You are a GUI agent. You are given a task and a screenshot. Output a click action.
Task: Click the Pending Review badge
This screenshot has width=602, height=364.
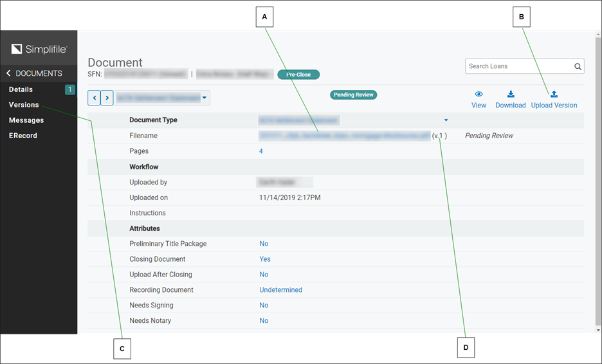click(353, 95)
